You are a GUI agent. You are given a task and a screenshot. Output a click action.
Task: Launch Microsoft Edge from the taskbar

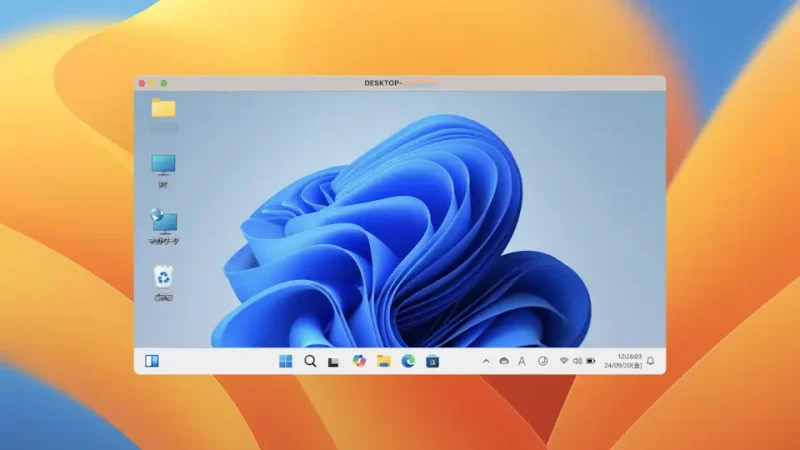(x=408, y=361)
